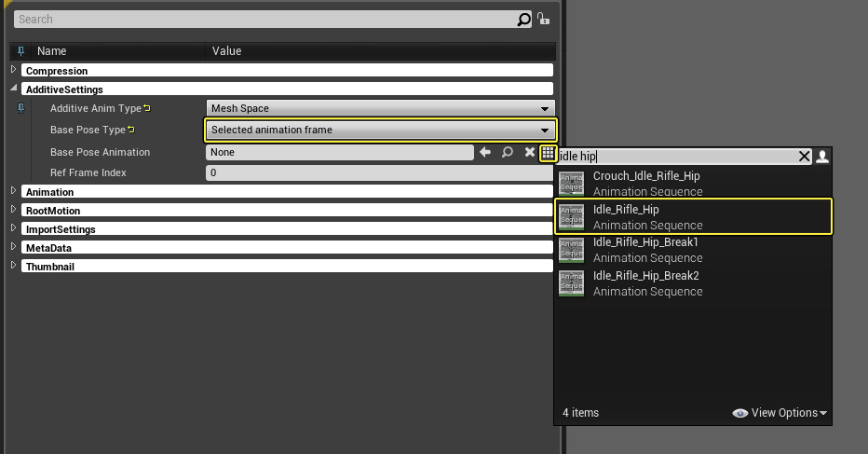Click Idle_Rifle_Hip_Break1 thumbnail icon
Viewport: 868px width, 454px height.
point(571,250)
